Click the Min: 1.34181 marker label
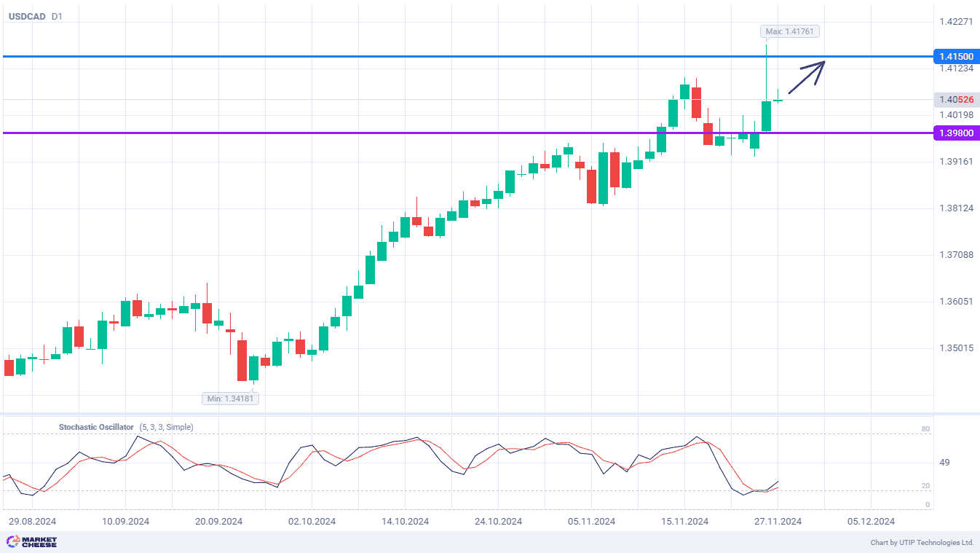This screenshot has width=980, height=553. tap(230, 398)
